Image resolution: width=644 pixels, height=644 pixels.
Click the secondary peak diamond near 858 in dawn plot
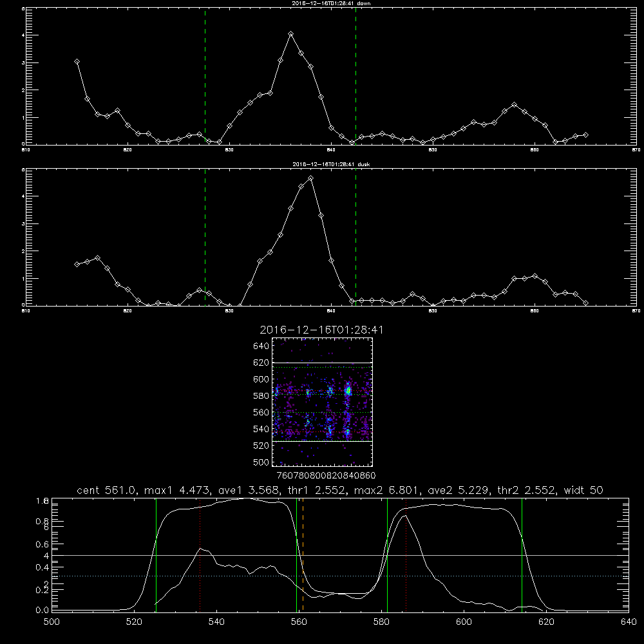pos(514,105)
